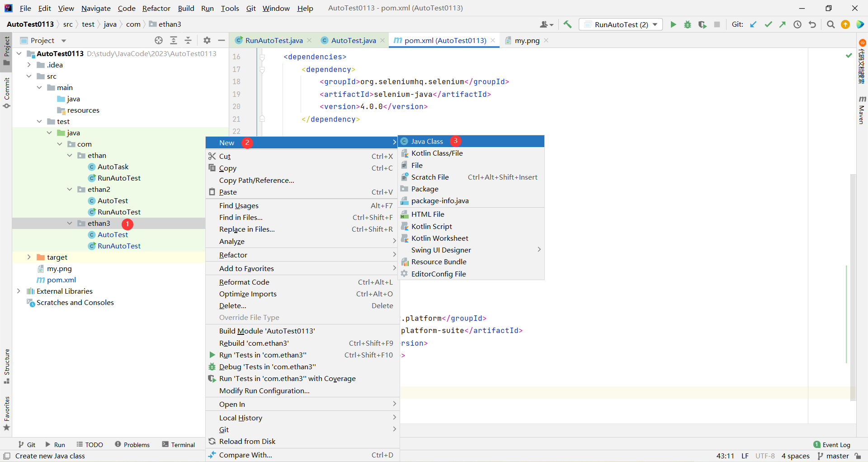Click master branch in status bar
Viewport: 868px width, 462px height.
click(833, 456)
